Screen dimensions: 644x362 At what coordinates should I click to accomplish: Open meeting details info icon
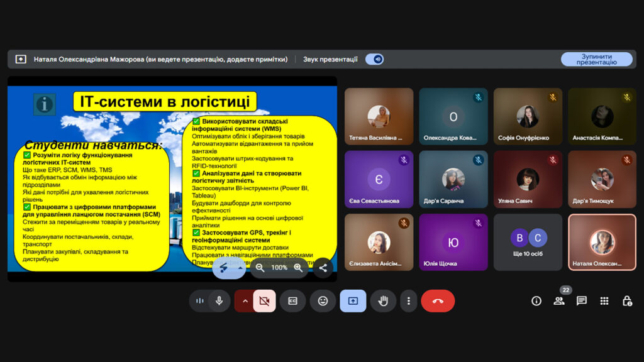536,301
